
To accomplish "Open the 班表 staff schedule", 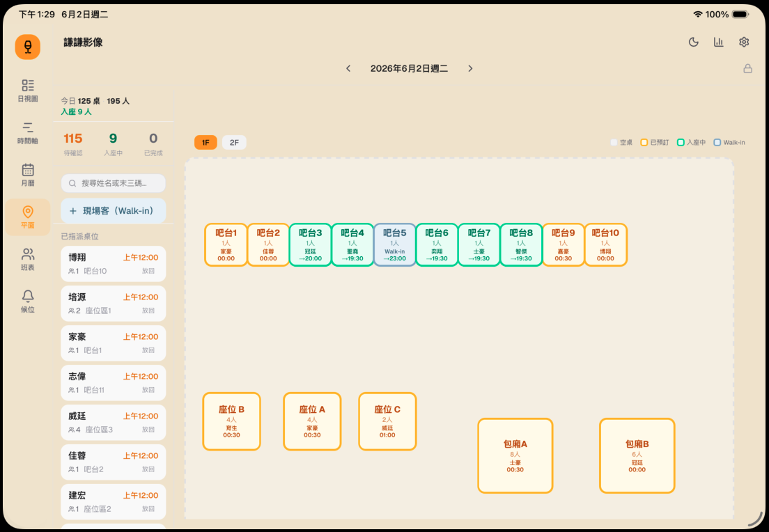I will pyautogui.click(x=28, y=259).
